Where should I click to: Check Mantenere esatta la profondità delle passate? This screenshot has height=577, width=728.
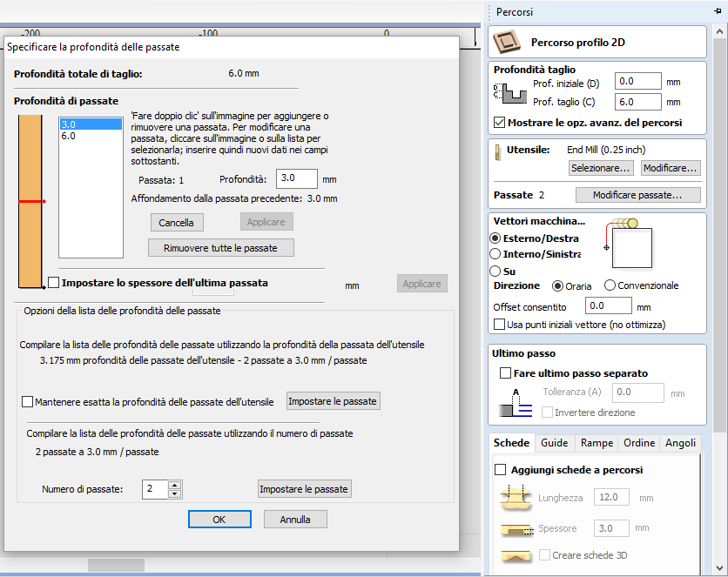tap(27, 402)
